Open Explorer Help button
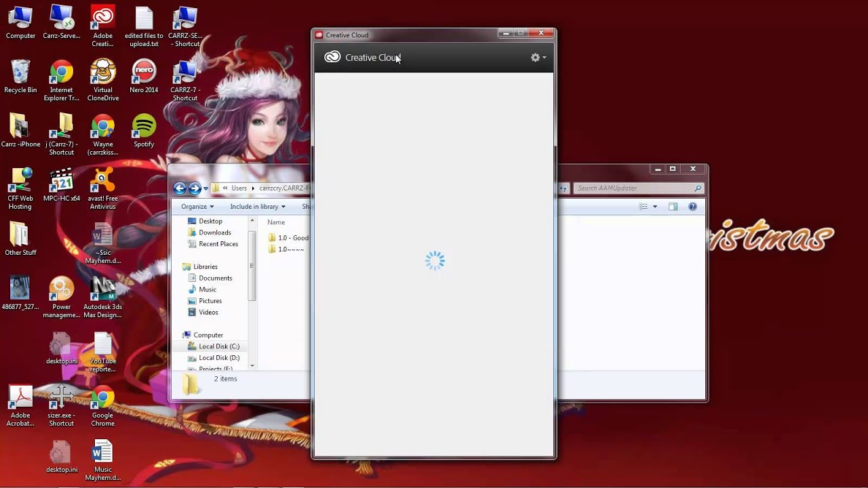The image size is (868, 488). (x=692, y=207)
